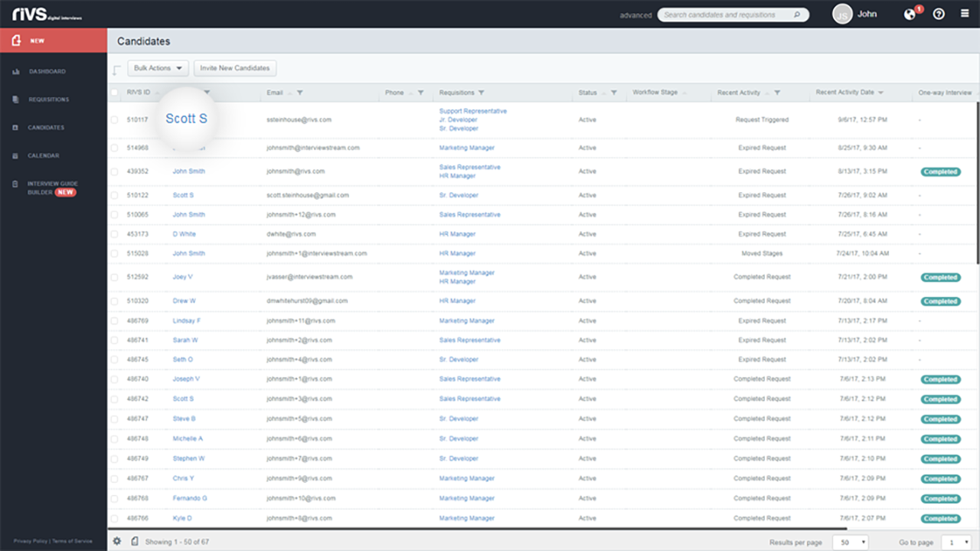Image resolution: width=980 pixels, height=551 pixels.
Task: Open candidate Michelle A
Action: tap(188, 439)
